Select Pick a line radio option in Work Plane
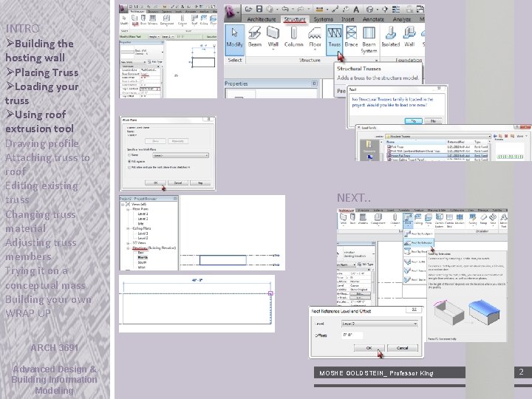This screenshot has width=532, height=399. coord(129,167)
